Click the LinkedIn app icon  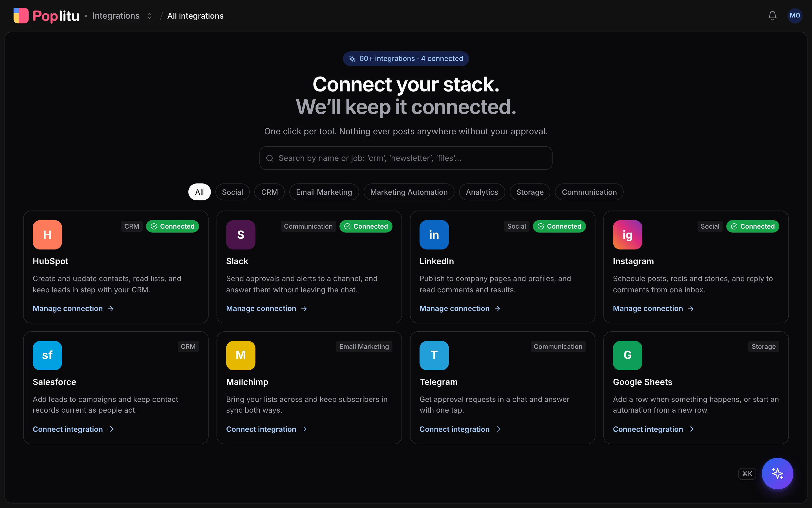click(x=434, y=235)
